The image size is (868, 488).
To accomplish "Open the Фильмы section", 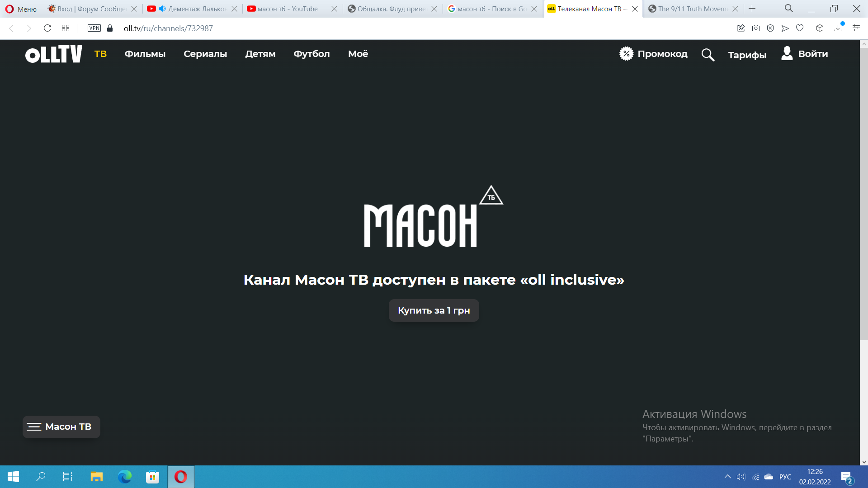I will (145, 54).
